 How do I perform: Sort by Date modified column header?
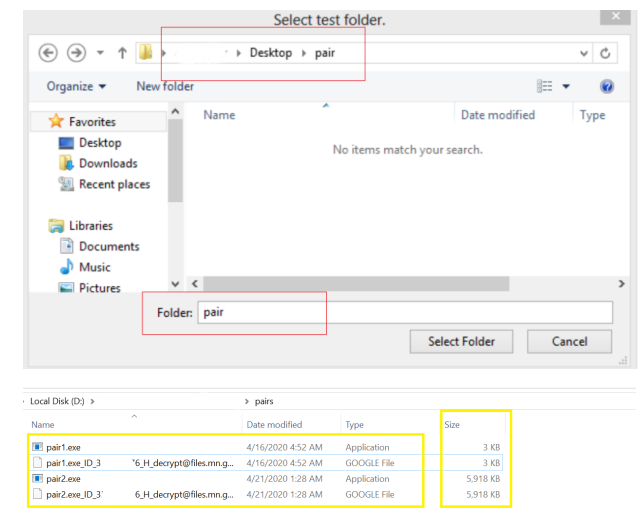point(497,115)
